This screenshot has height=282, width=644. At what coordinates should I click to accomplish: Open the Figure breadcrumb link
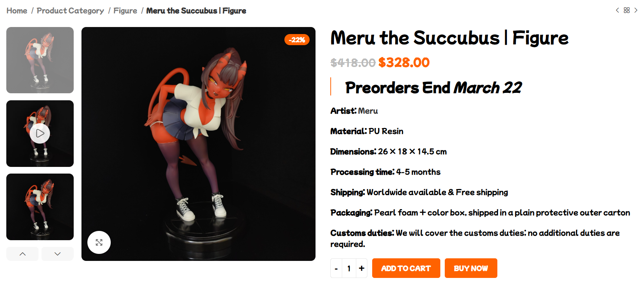(x=125, y=11)
